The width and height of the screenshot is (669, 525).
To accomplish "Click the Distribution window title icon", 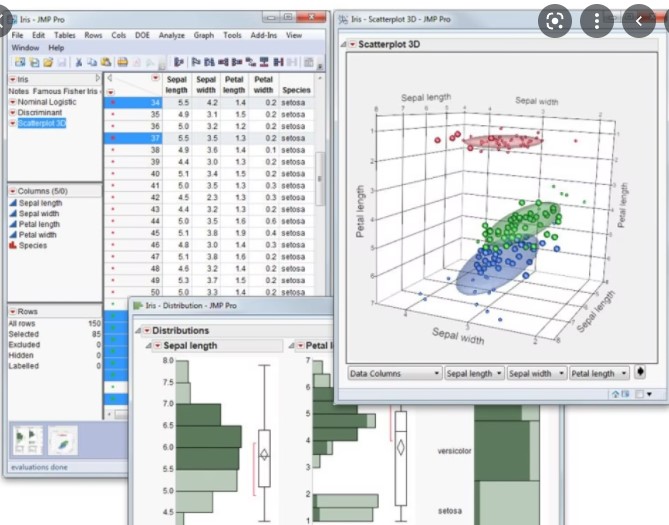I will click(x=138, y=306).
